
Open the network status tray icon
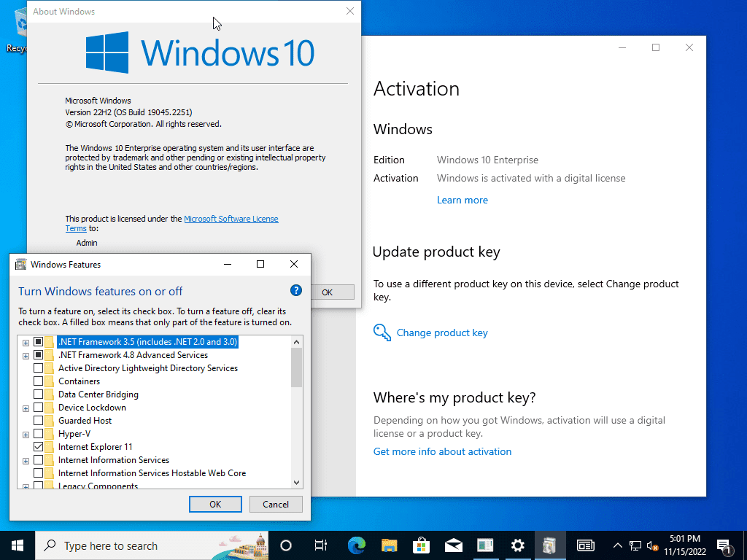[635, 545]
